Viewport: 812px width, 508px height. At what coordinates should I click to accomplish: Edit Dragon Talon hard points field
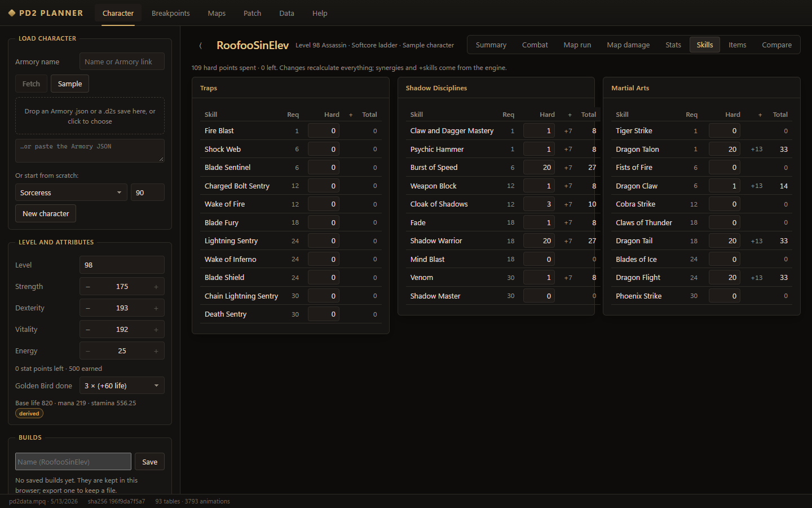click(x=725, y=149)
